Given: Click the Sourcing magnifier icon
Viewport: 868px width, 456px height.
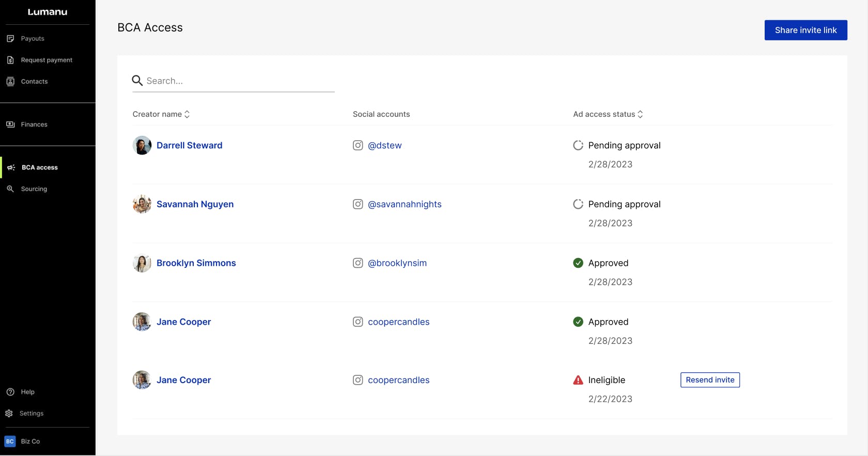Looking at the screenshot, I should pyautogui.click(x=10, y=189).
